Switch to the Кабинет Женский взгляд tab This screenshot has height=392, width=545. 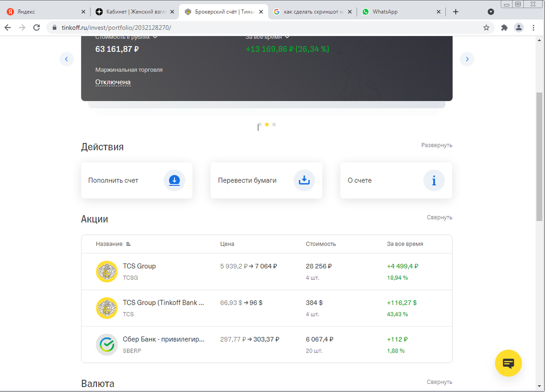134,12
